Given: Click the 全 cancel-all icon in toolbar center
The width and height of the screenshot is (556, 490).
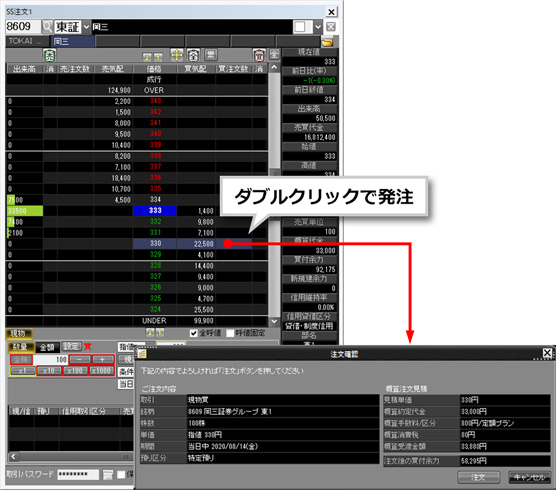Looking at the screenshot, I should (x=193, y=55).
